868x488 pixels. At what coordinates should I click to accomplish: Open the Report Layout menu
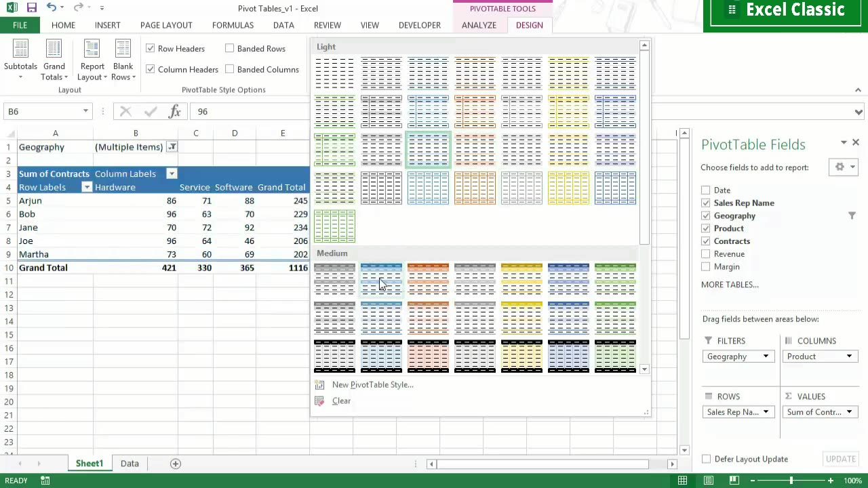point(92,60)
